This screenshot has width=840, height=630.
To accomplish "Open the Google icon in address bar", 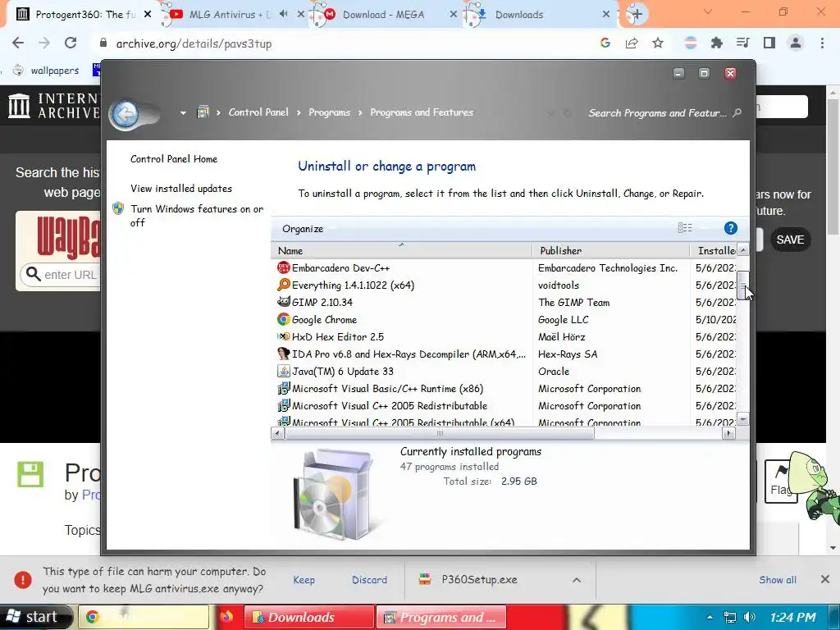I will pyautogui.click(x=605, y=43).
